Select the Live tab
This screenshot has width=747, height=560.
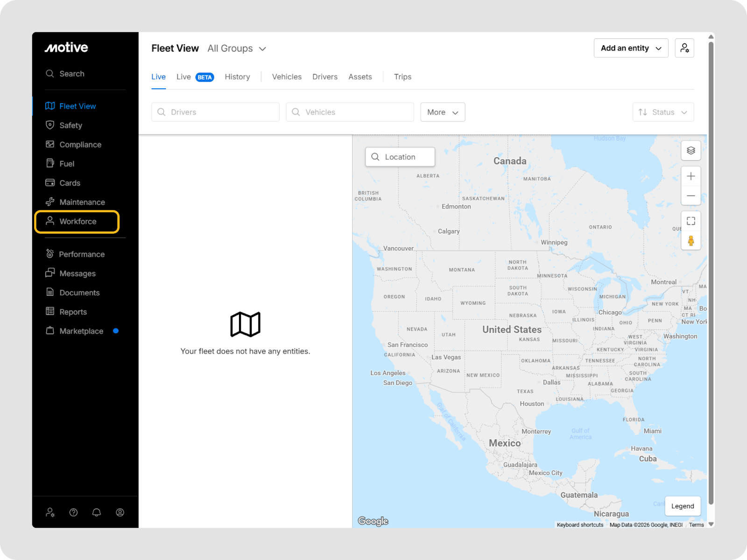158,77
